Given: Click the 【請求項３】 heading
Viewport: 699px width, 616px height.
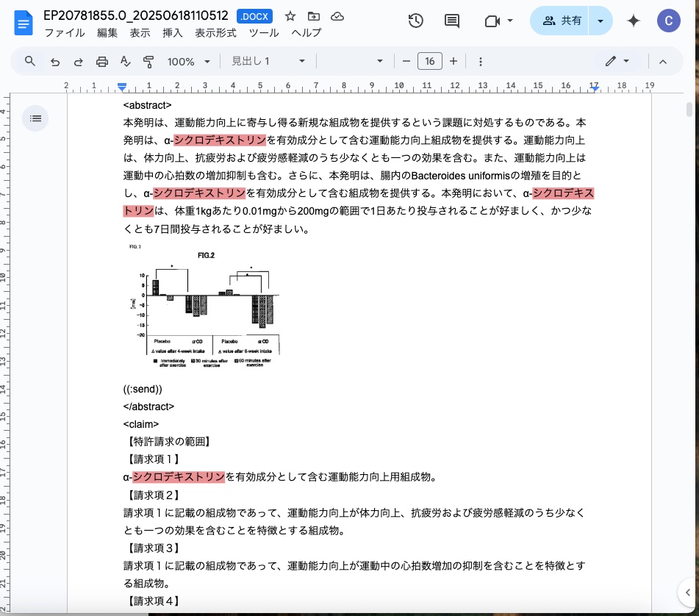Looking at the screenshot, I should point(153,548).
